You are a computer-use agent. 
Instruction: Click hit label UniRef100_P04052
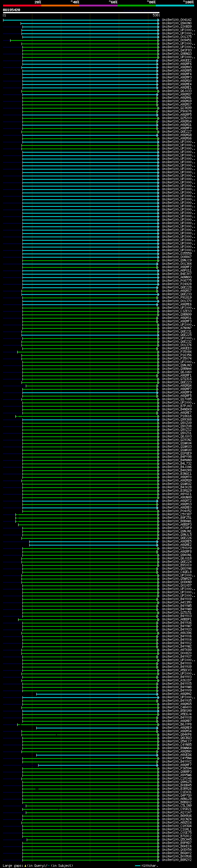(177, 511)
